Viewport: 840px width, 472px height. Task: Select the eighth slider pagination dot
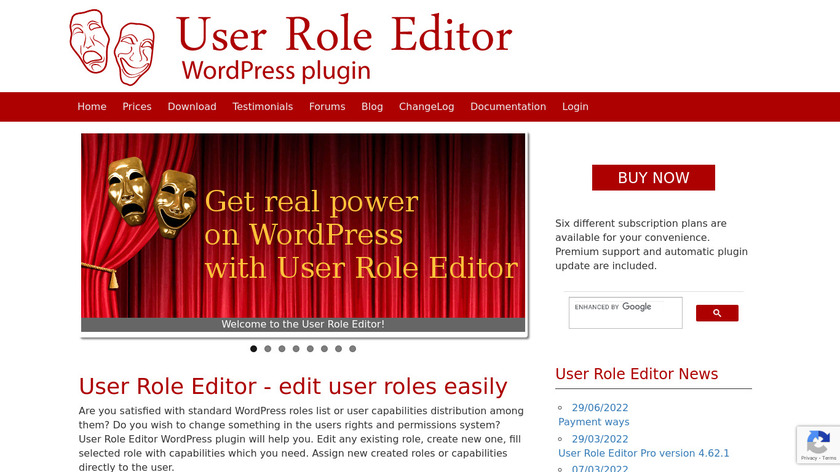(352, 349)
